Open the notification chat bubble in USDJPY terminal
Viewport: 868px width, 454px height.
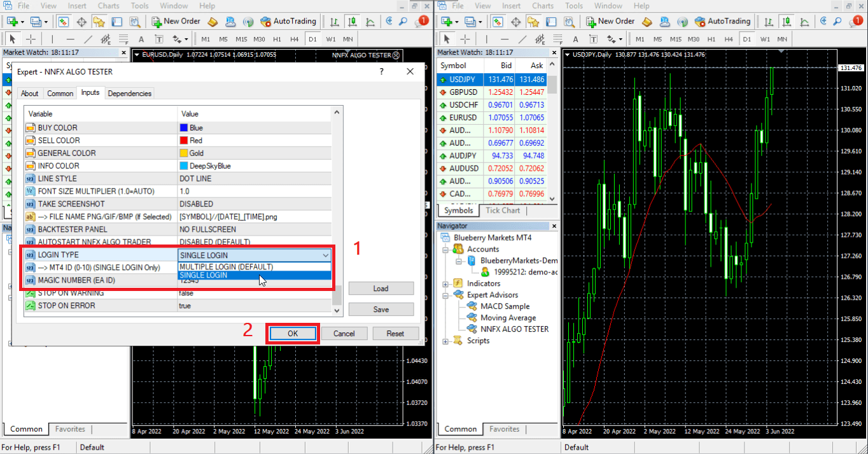[857, 22]
